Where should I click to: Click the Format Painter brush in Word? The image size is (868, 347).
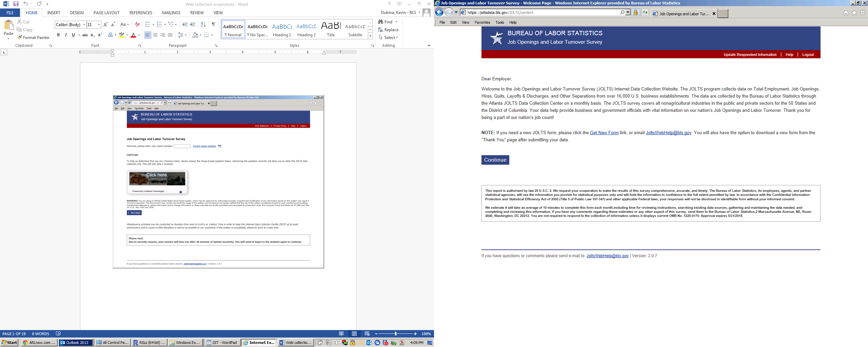pos(33,38)
